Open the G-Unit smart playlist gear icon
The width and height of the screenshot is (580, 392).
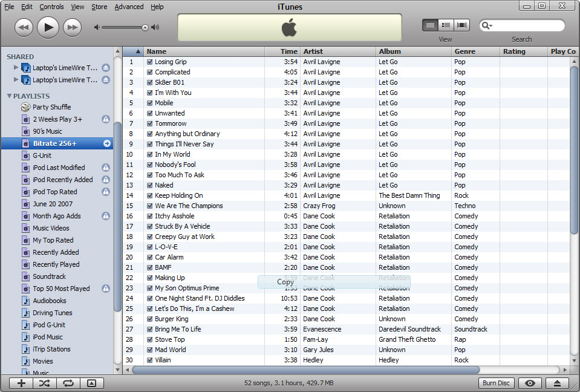coord(25,155)
